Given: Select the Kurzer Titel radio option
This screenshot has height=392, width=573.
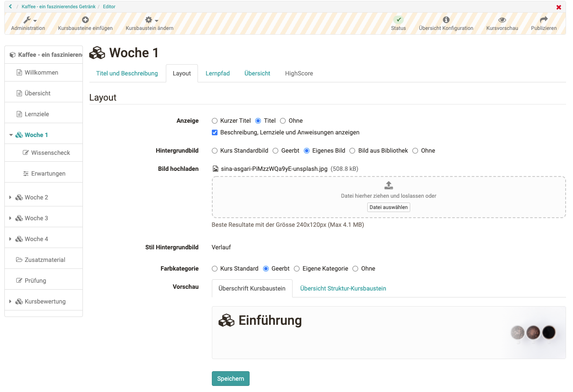Looking at the screenshot, I should point(214,121).
